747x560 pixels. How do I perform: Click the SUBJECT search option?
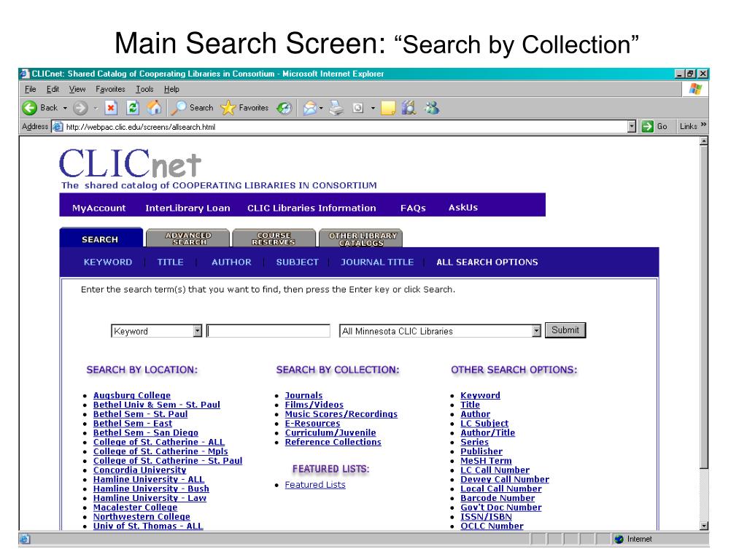pyautogui.click(x=298, y=262)
